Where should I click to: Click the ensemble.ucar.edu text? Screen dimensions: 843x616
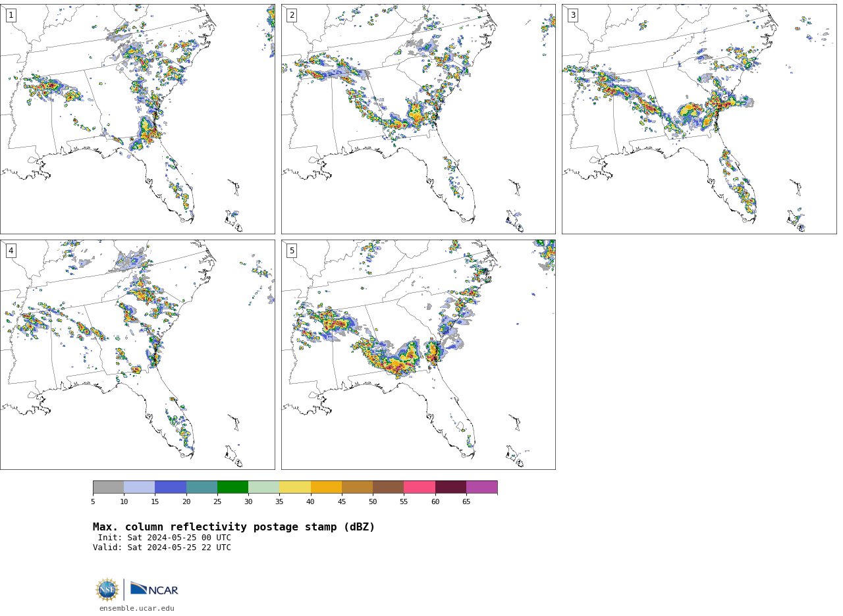point(137,609)
